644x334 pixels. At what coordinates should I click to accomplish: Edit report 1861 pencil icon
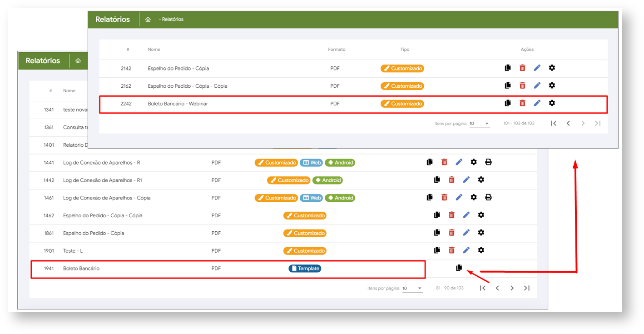coord(466,233)
